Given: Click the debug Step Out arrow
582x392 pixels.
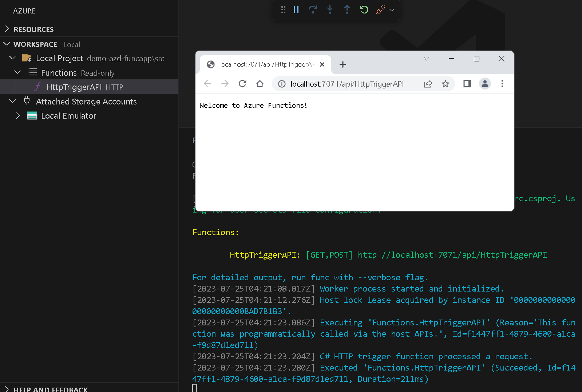Looking at the screenshot, I should (347, 10).
